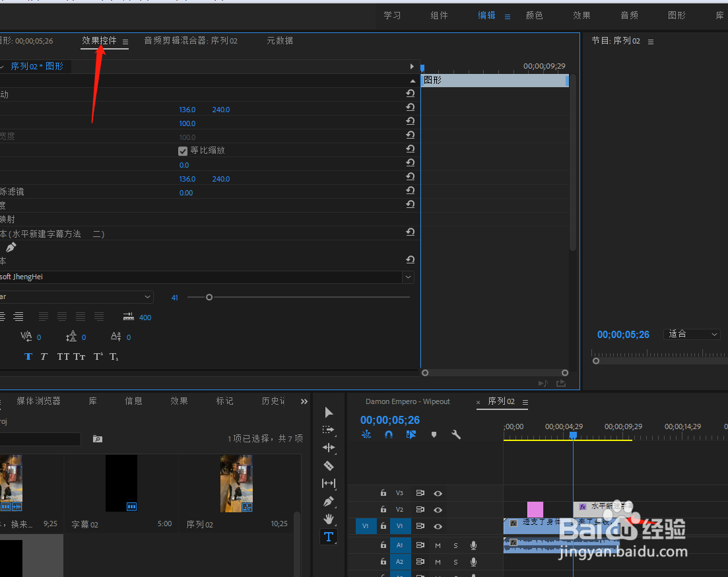The image size is (728, 577).
Task: Select the Razor tool
Action: pos(329,465)
